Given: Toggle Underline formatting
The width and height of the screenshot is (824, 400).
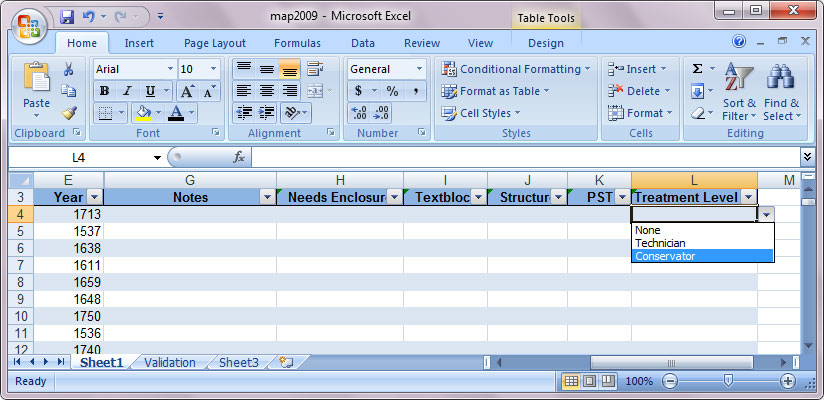Looking at the screenshot, I should pos(150,91).
